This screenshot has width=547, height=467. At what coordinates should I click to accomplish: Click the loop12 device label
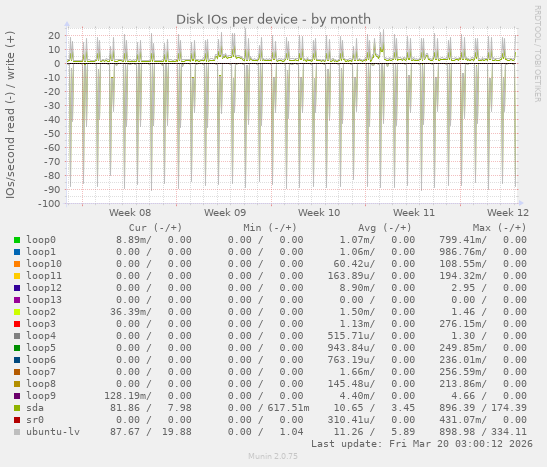(x=44, y=288)
